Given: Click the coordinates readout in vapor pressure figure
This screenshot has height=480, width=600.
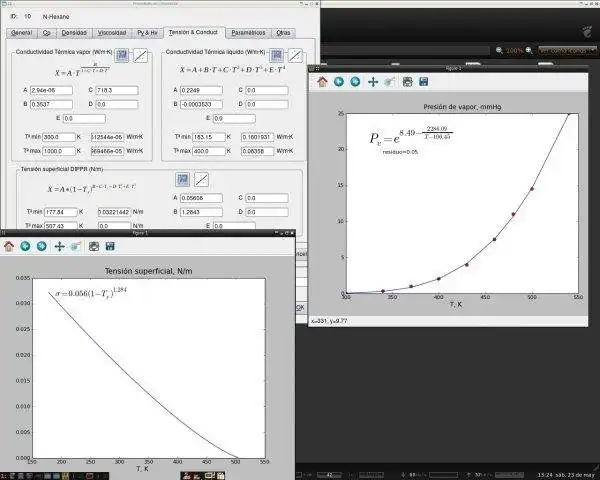Looking at the screenshot, I should click(329, 321).
